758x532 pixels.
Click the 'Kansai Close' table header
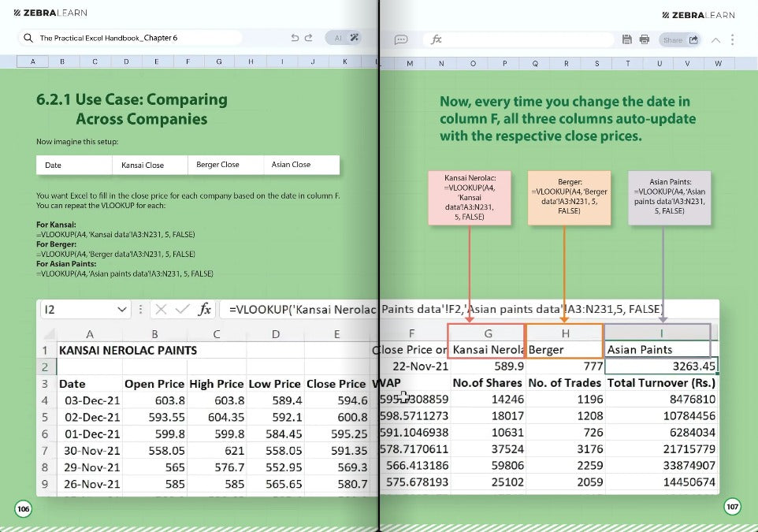click(150, 165)
